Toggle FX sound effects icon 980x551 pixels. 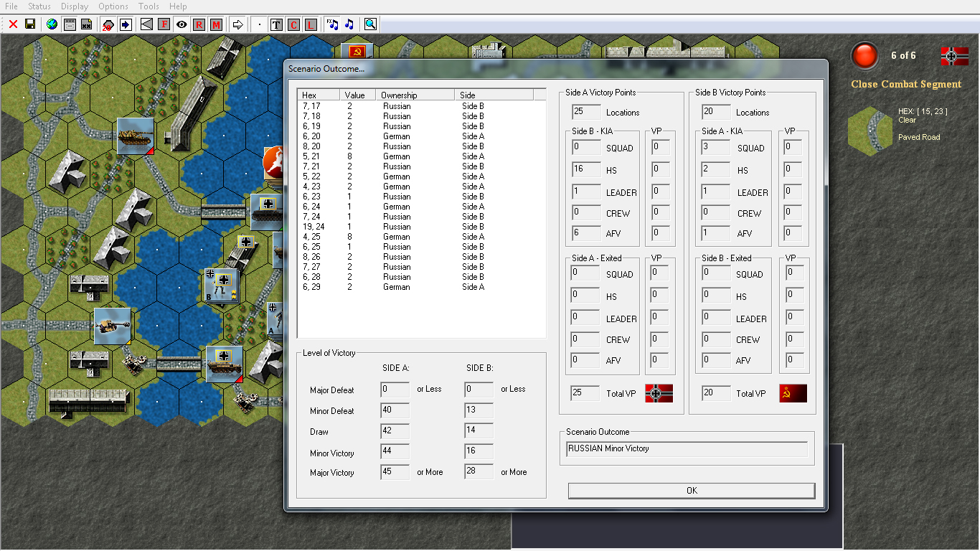point(332,24)
